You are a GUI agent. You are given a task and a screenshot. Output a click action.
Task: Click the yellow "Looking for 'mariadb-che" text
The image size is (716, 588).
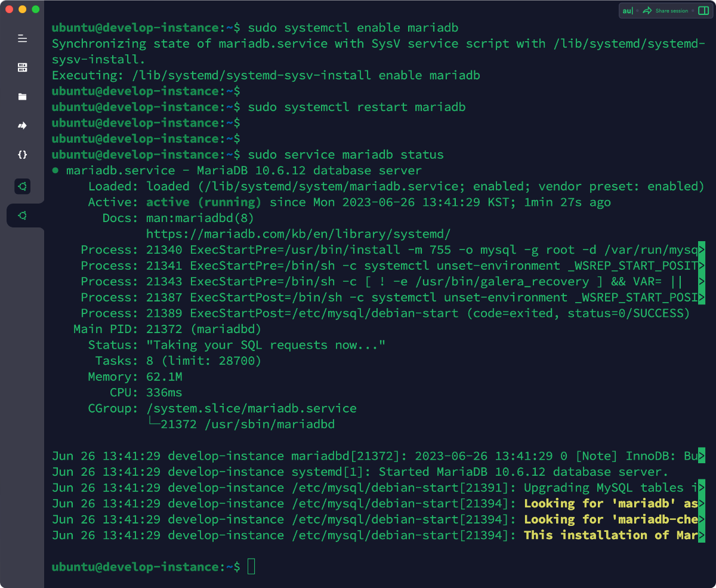click(611, 519)
